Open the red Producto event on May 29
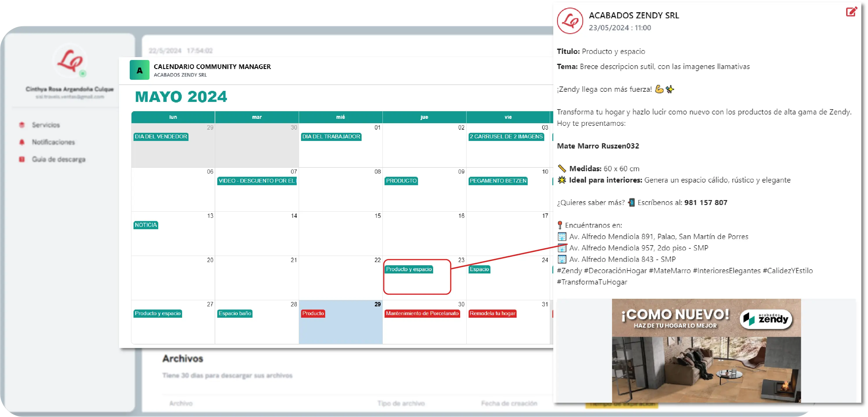This screenshot has width=868, height=417. pyautogui.click(x=313, y=313)
